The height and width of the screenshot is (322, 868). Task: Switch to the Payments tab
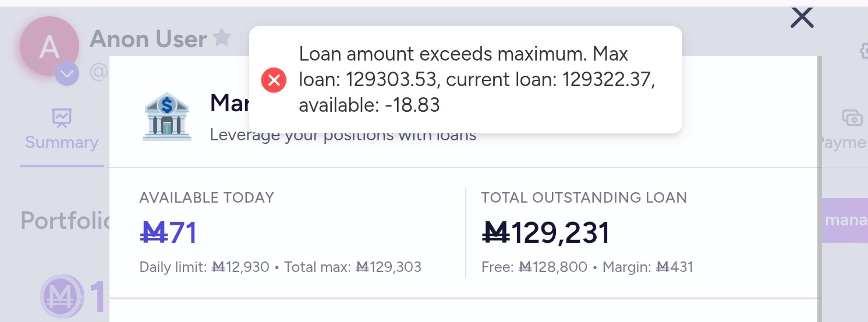844,142
